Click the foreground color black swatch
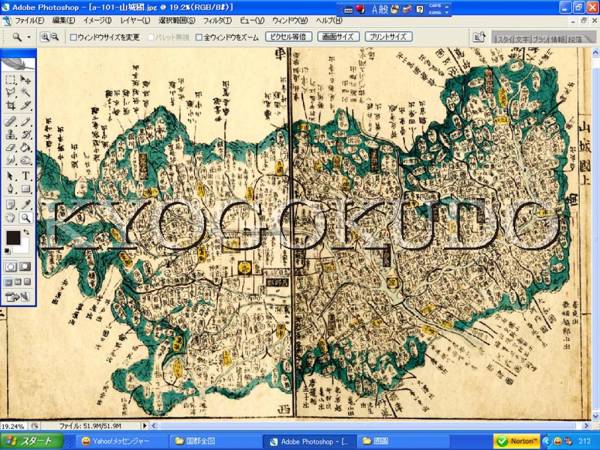Screen dimensions: 600x450 13,237
